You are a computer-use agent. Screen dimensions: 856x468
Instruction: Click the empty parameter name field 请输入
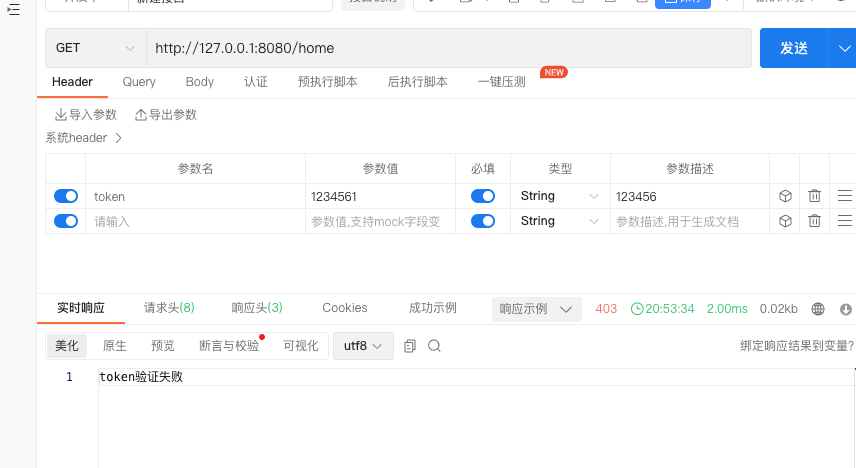195,221
